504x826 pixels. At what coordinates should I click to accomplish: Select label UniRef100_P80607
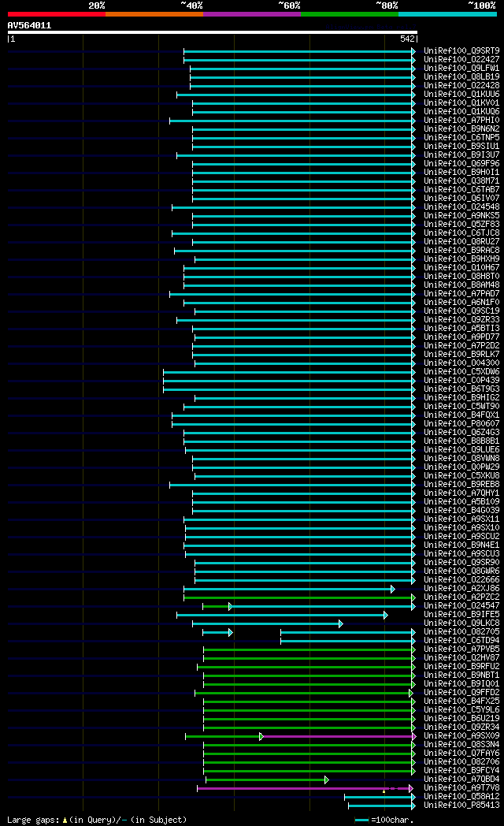coord(461,423)
